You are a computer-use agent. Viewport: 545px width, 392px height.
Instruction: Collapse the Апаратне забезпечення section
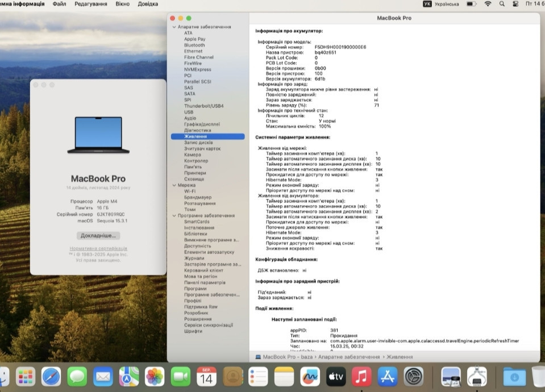174,27
